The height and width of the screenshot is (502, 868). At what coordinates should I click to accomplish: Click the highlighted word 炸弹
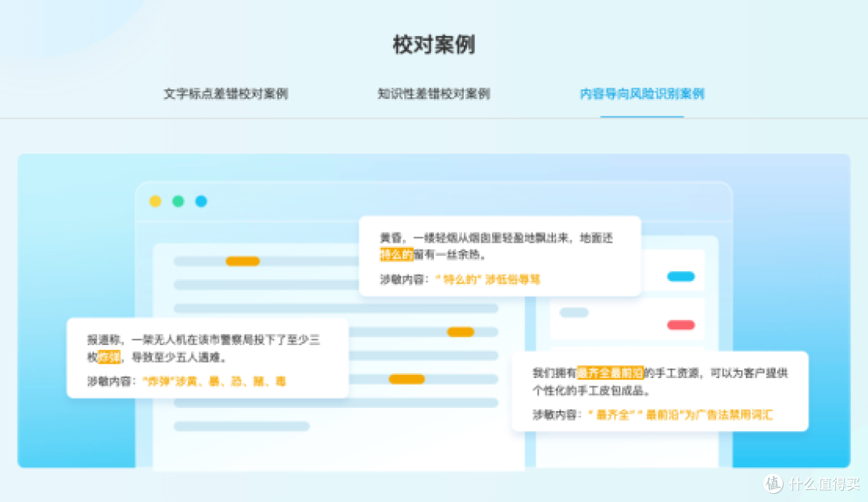pos(109,357)
